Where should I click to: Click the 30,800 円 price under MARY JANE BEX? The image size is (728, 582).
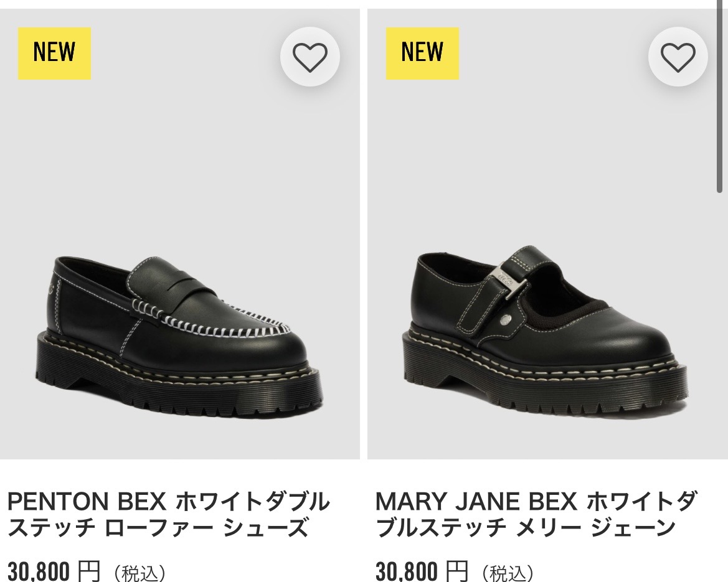(422, 571)
